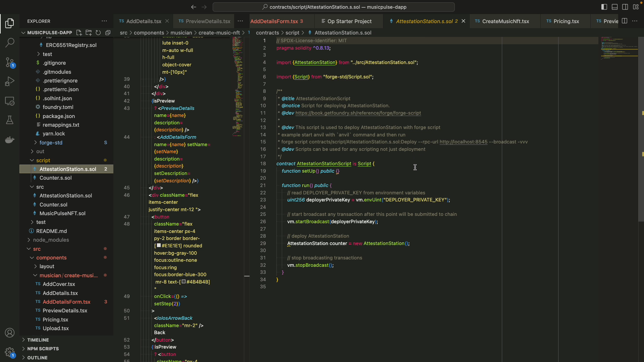Open README.md file

click(x=51, y=231)
